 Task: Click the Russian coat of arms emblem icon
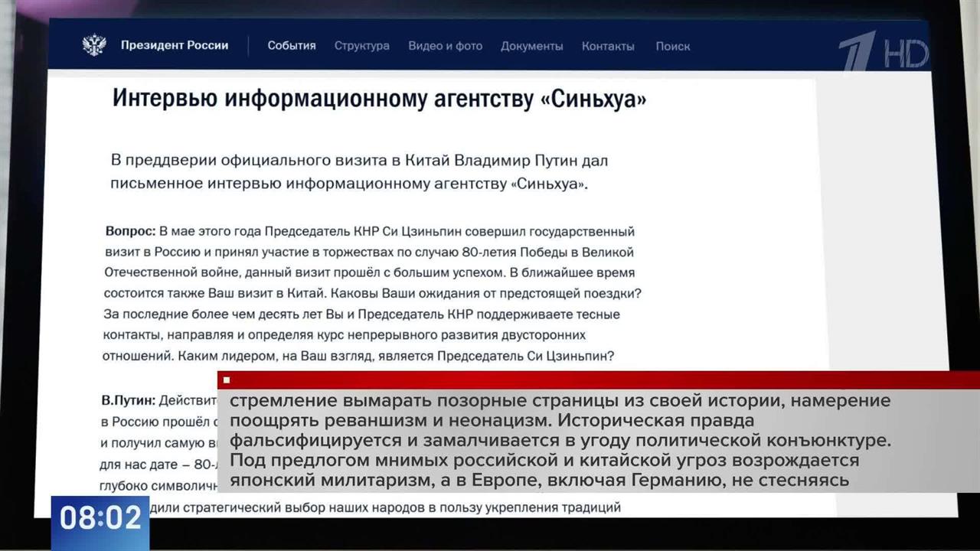[94, 45]
